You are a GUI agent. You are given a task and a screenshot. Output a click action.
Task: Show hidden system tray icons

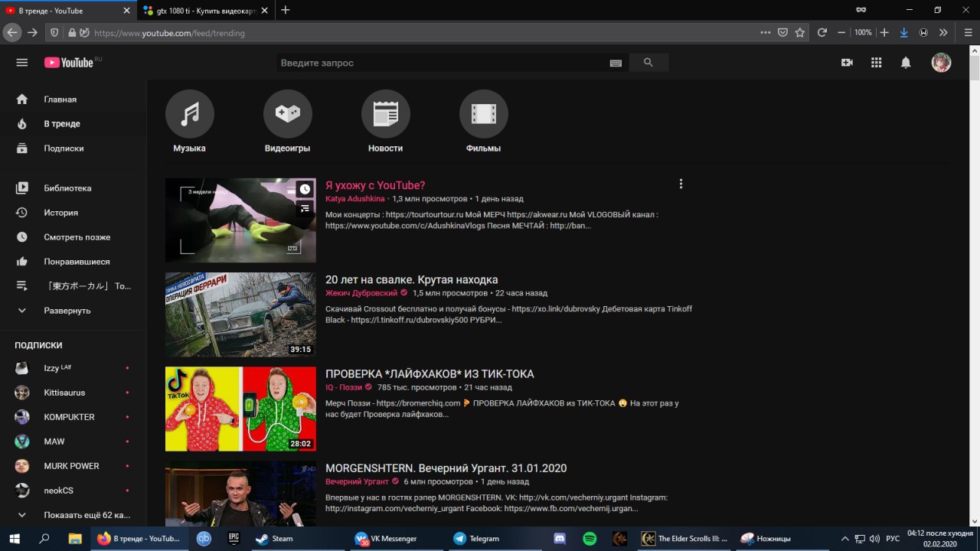(845, 539)
